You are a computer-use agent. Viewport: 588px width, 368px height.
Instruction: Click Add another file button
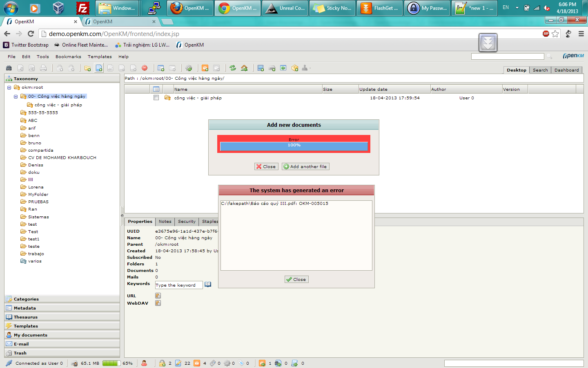pos(305,166)
